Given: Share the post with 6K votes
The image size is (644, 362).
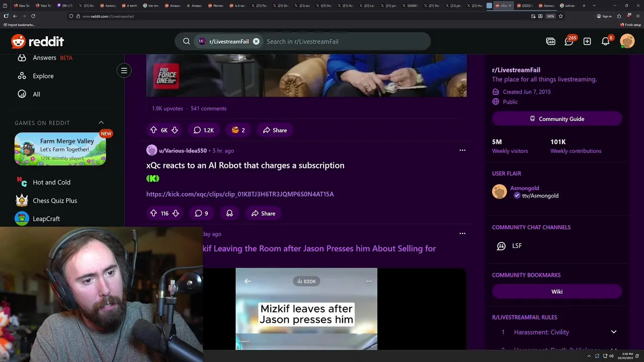Looking at the screenshot, I should (275, 130).
